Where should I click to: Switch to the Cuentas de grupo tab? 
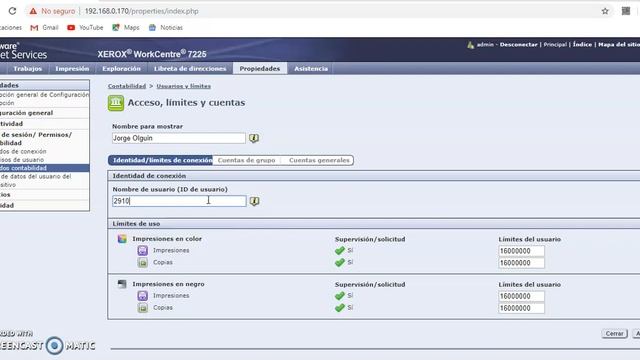pos(247,160)
